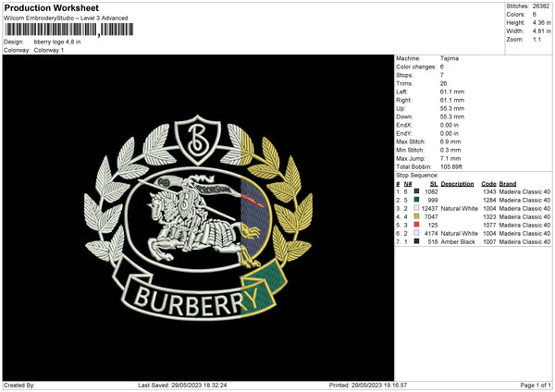555x392 pixels.
Task: Select stitch count '125' in stop row 5
Action: click(x=433, y=225)
